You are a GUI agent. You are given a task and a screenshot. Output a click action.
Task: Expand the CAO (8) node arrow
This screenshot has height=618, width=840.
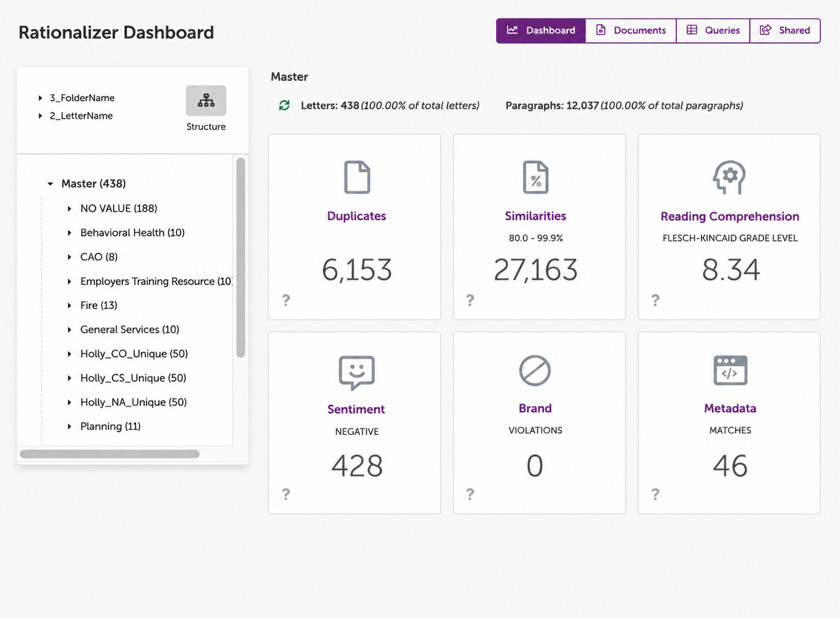[70, 257]
